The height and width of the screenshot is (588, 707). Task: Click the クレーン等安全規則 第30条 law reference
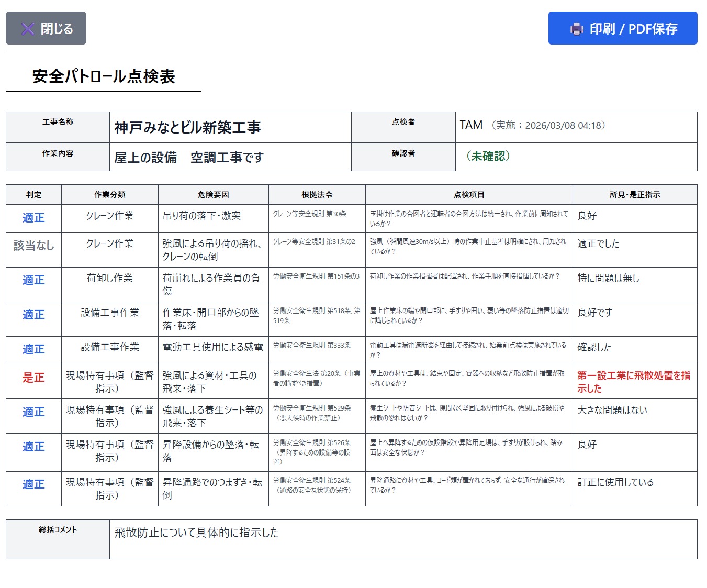[x=309, y=214]
